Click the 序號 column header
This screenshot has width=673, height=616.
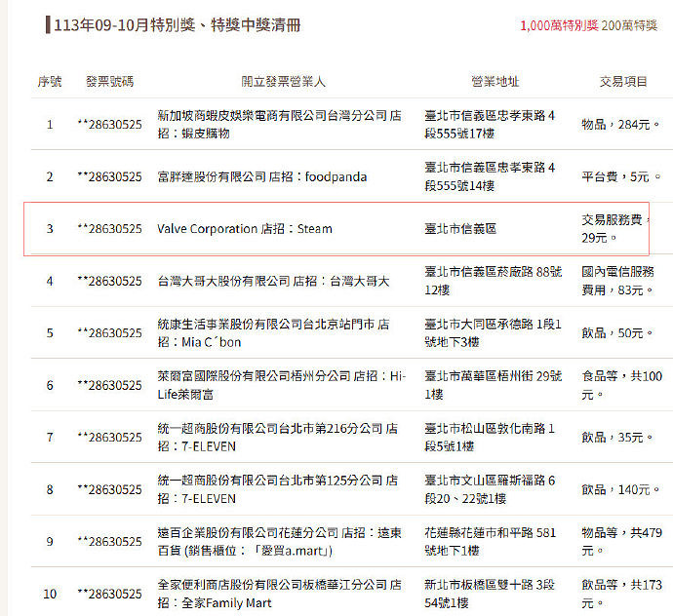point(50,82)
